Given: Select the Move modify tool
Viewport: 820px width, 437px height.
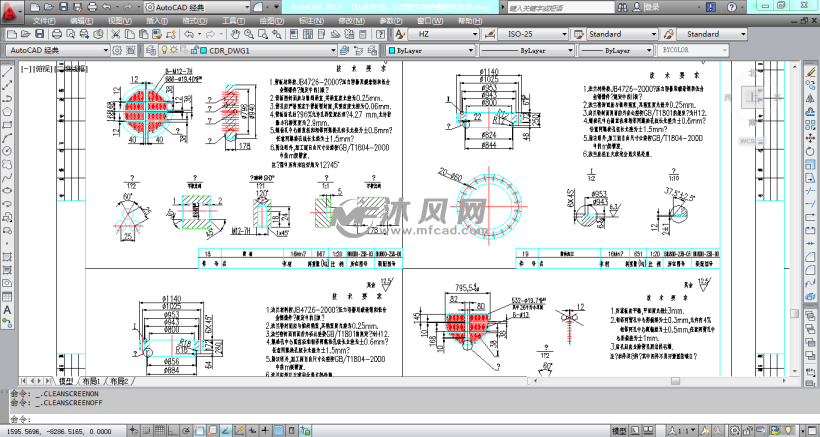Looking at the screenshot, I should click(x=811, y=138).
